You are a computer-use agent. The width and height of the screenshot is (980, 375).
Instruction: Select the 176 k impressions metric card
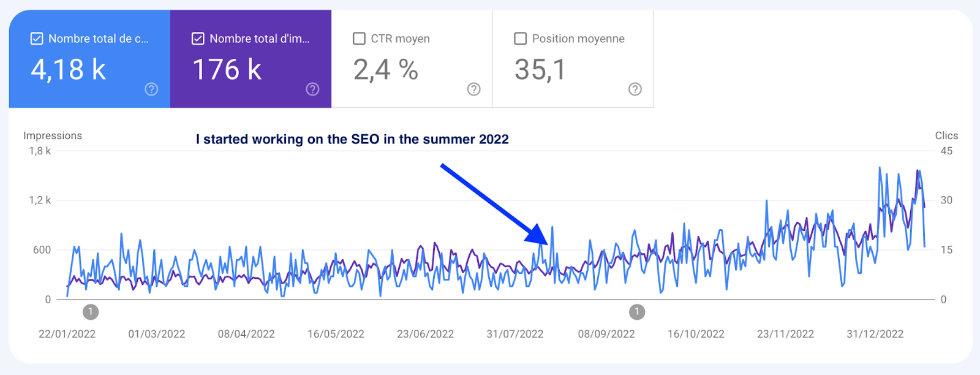(251, 59)
